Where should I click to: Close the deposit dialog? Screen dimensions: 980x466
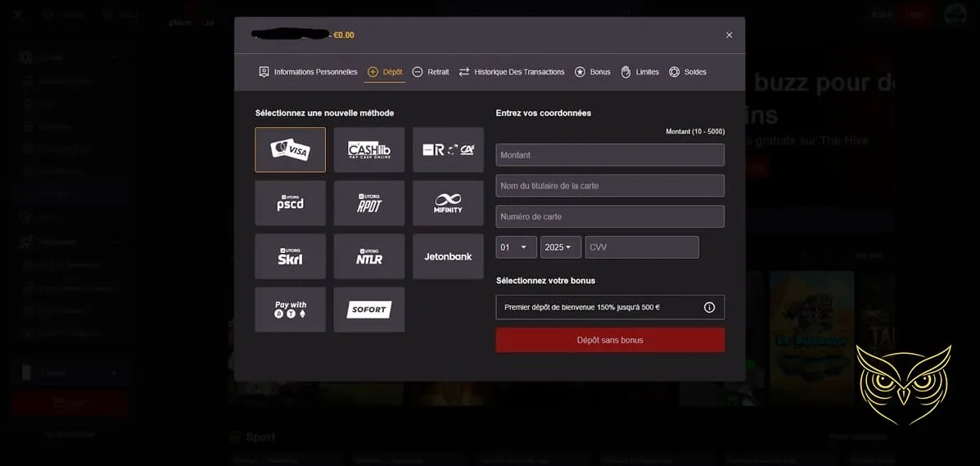pos(729,35)
